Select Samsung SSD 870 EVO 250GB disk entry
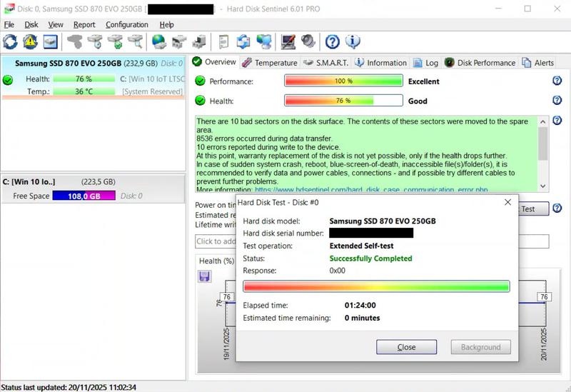 [94, 77]
